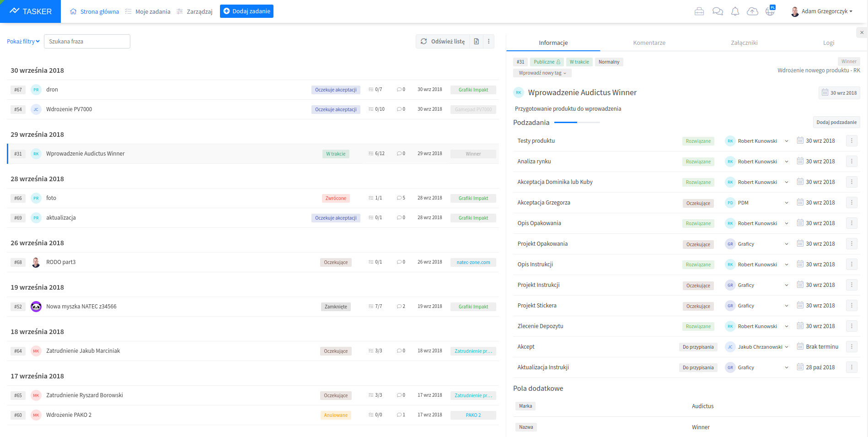Click PAKO 2 project tag
This screenshot has height=437, width=868.
[x=473, y=415]
